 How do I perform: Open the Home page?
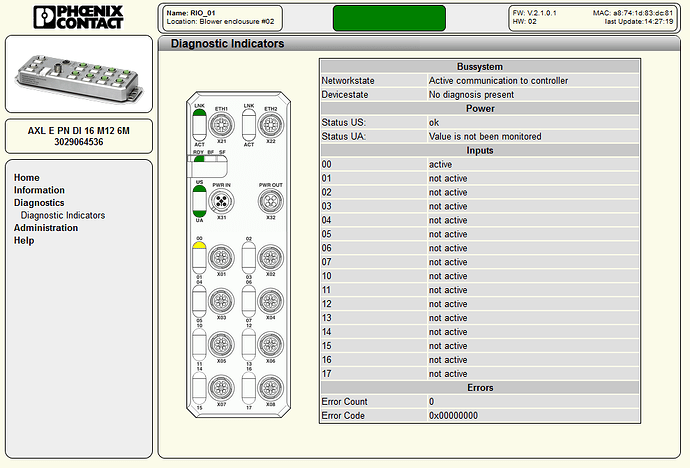27,177
